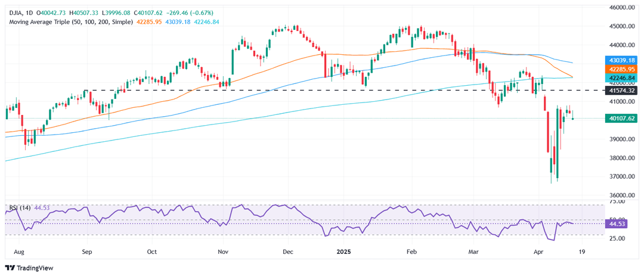Click the 2025 label on time axis
Image resolution: width=644 pixels, height=277 pixels.
pos(343,251)
